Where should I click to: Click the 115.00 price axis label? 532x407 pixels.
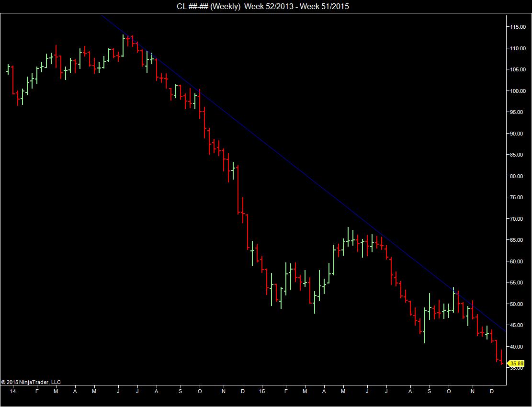pos(518,27)
